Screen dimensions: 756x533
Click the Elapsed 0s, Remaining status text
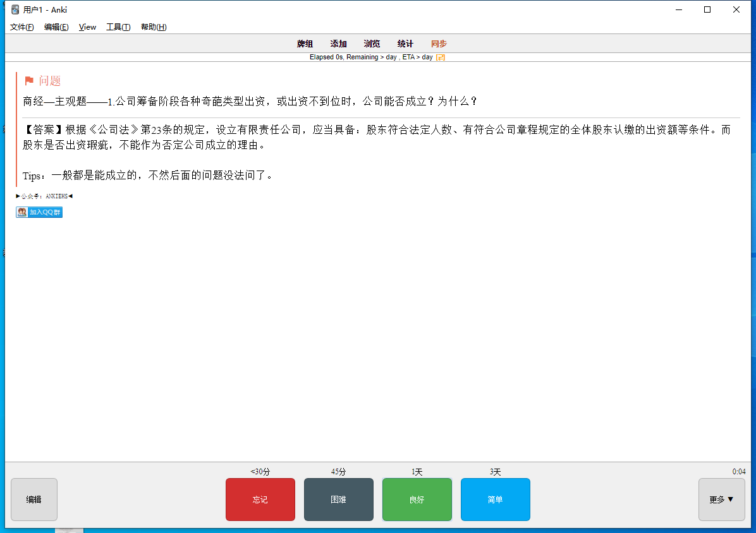(371, 57)
